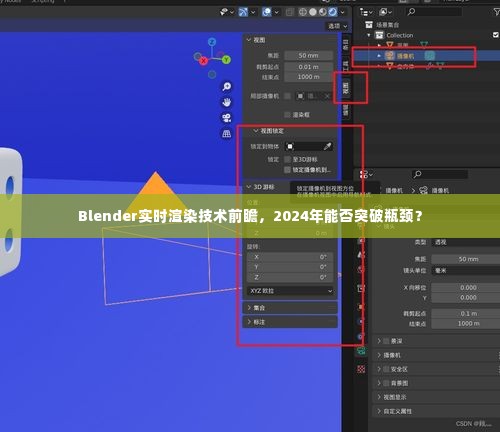The width and height of the screenshot is (500, 432).
Task: Click the cursor rotation X field
Action: pos(290,257)
